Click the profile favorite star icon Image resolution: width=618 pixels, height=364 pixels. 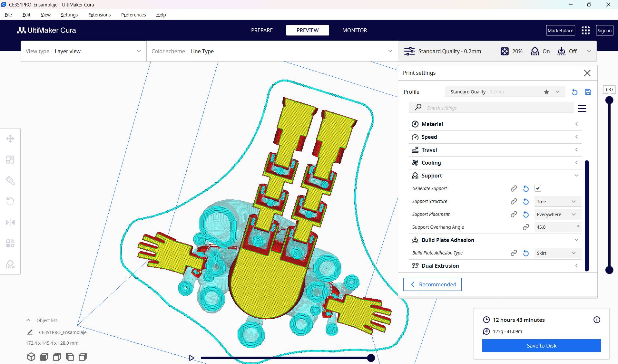pyautogui.click(x=546, y=92)
